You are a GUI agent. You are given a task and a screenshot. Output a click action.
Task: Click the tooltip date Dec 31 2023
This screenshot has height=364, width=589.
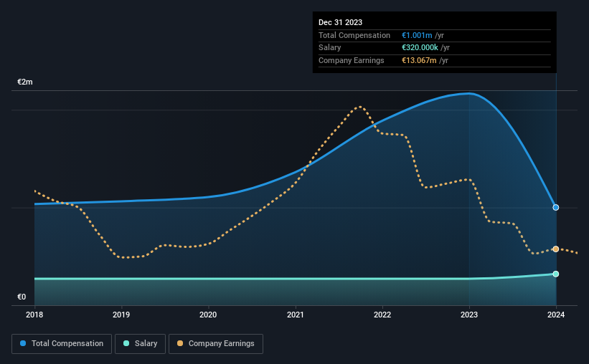click(340, 22)
